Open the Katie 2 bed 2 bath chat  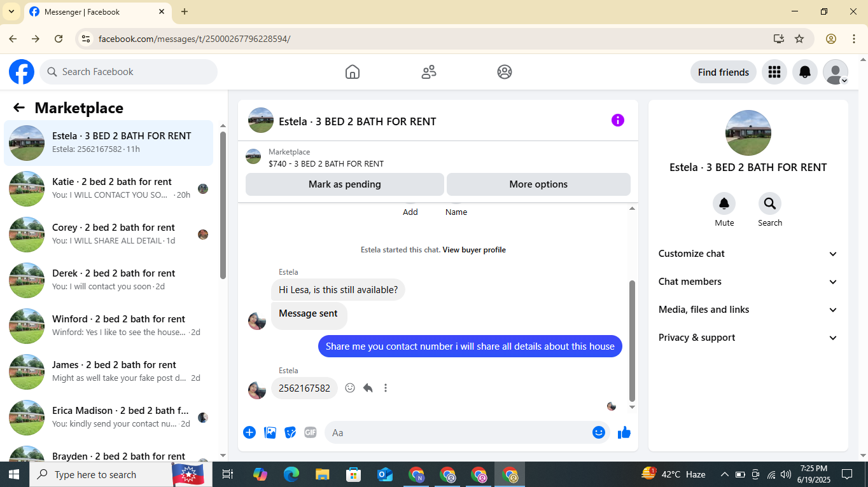(x=108, y=189)
